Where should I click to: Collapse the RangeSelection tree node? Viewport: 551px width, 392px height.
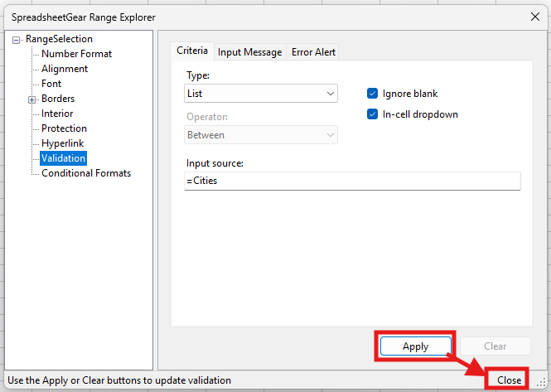coord(16,40)
